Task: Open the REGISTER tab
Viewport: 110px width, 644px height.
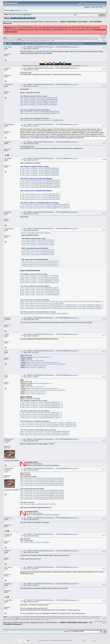Action: (27, 18)
